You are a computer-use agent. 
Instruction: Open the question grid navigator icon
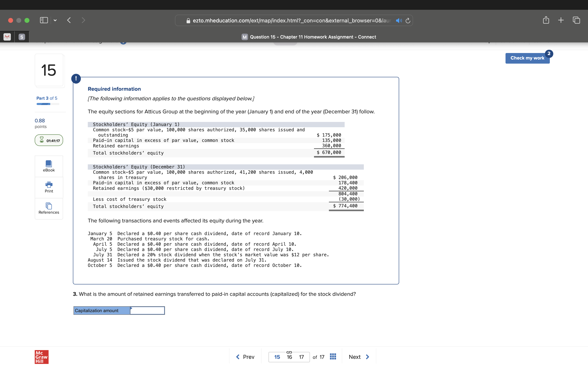click(333, 357)
